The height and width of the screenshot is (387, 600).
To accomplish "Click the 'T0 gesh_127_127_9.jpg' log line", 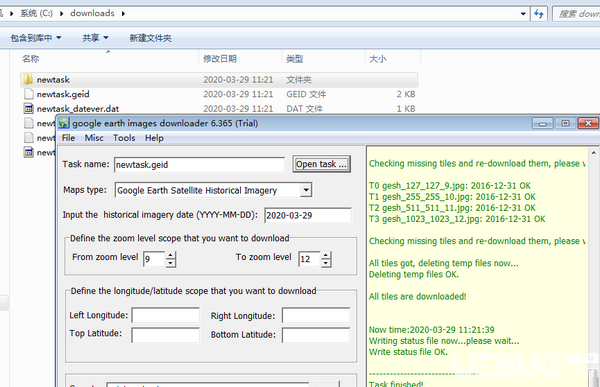I will [450, 186].
